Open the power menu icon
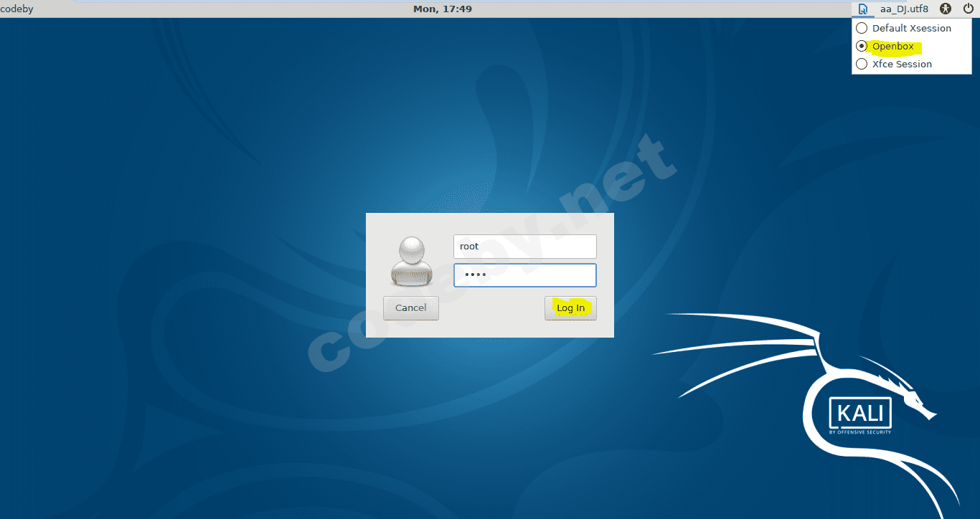980x519 pixels. coord(968,9)
